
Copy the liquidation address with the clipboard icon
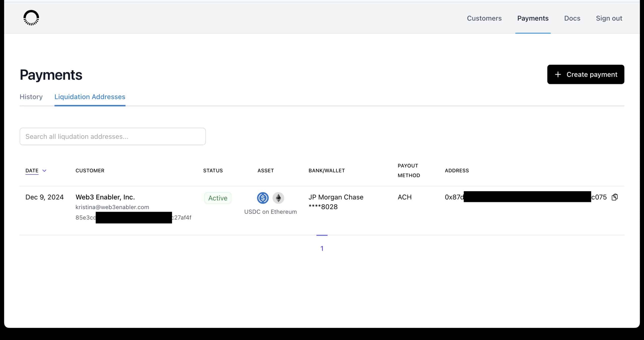614,197
